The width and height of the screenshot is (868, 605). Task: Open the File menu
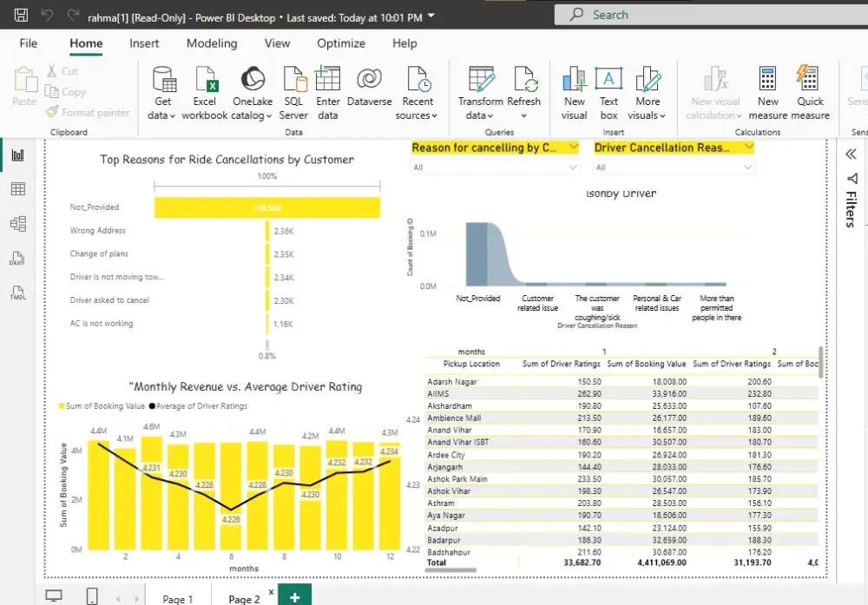coord(29,43)
